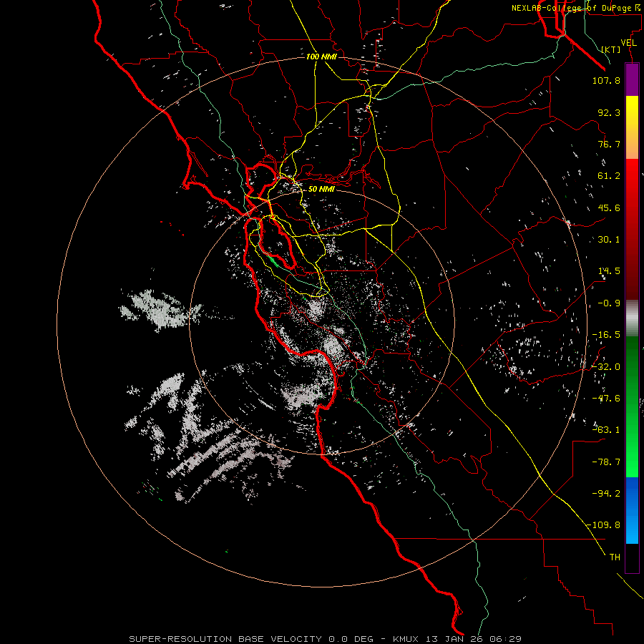Viewport: 644px width, 644px height.
Task: Click the Super-Resolution Base Velocity caption text
Action: (326, 639)
